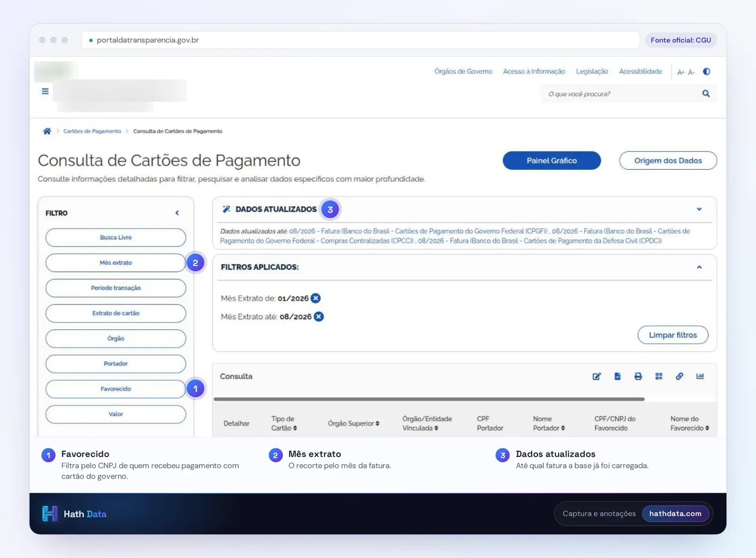Viewport: 756px width, 558px height.
Task: Click the Painel Gráfico button
Action: coord(552,160)
